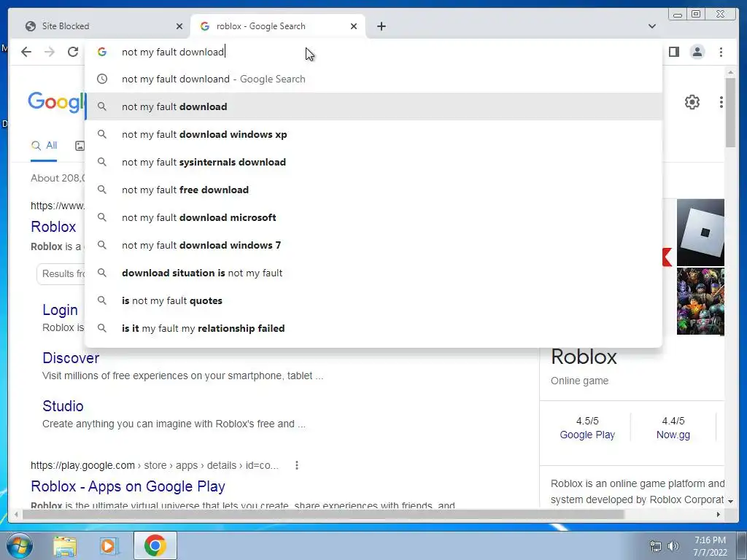View Roblox characters thumbnail image
The width and height of the screenshot is (747, 560).
click(x=700, y=301)
